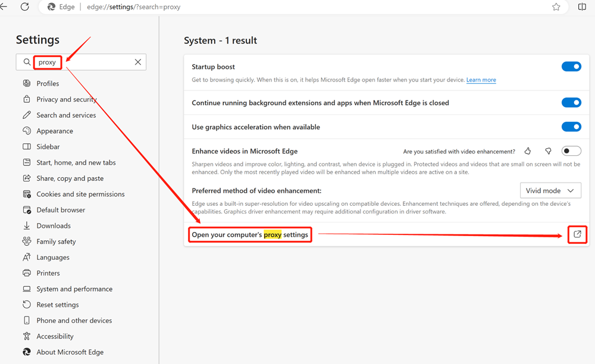Screen dimensions: 595x364
Task: Go to Printers settings
Action: click(x=48, y=273)
